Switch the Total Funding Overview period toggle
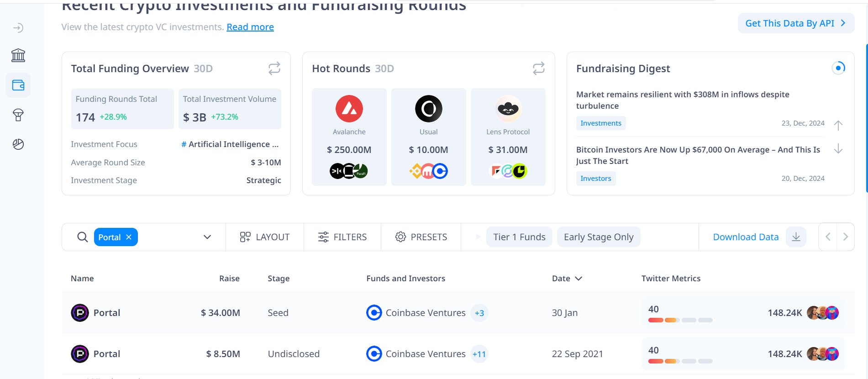 point(274,68)
